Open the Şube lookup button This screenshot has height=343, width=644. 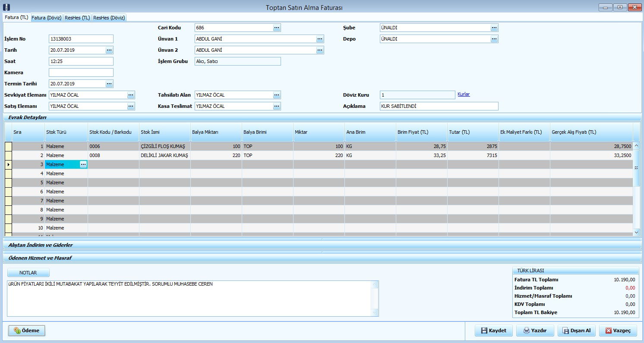click(x=494, y=28)
